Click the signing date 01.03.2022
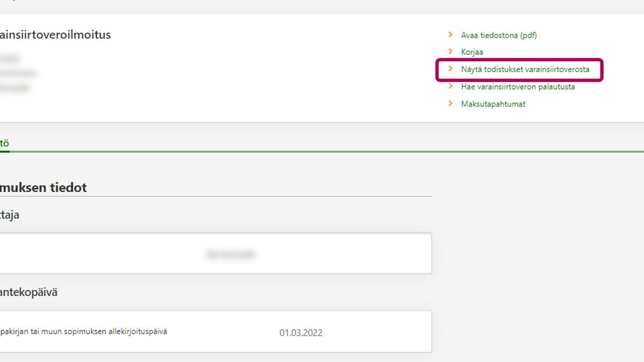 coord(301,333)
